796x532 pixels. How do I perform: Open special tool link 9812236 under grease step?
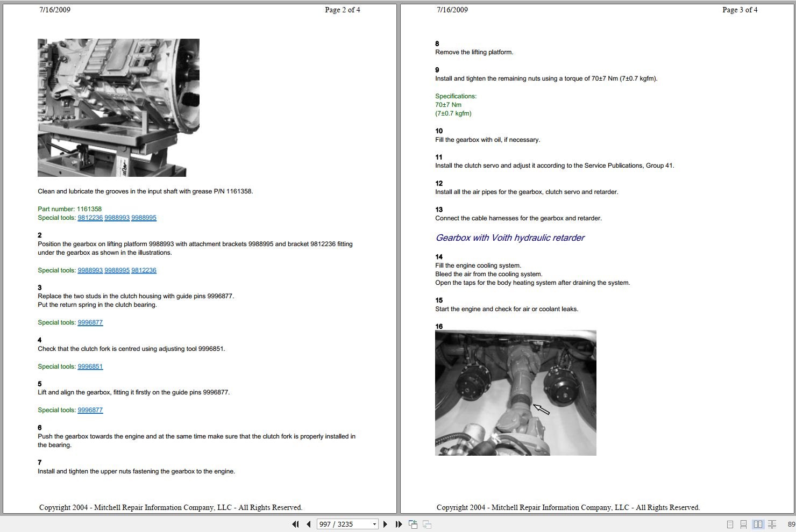click(x=90, y=218)
